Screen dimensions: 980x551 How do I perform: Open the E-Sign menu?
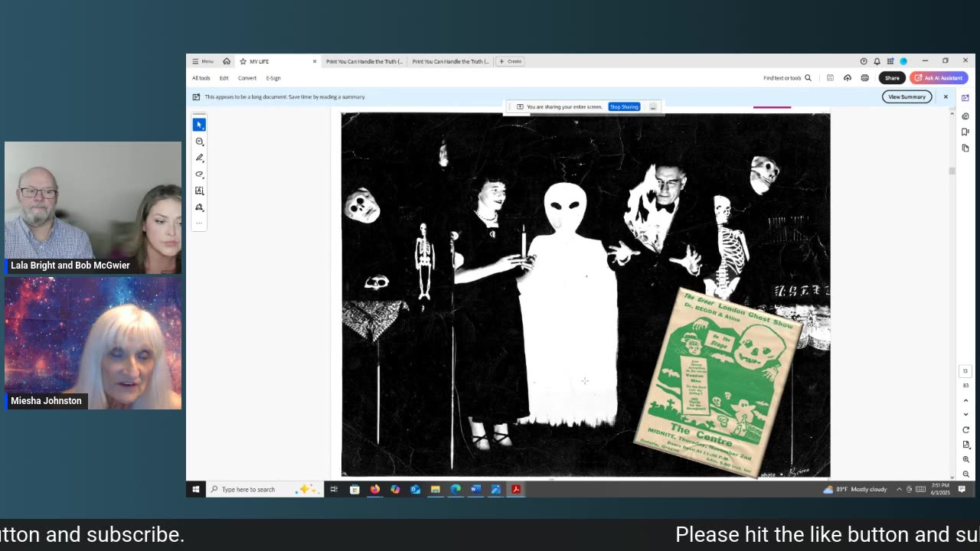[x=273, y=78]
